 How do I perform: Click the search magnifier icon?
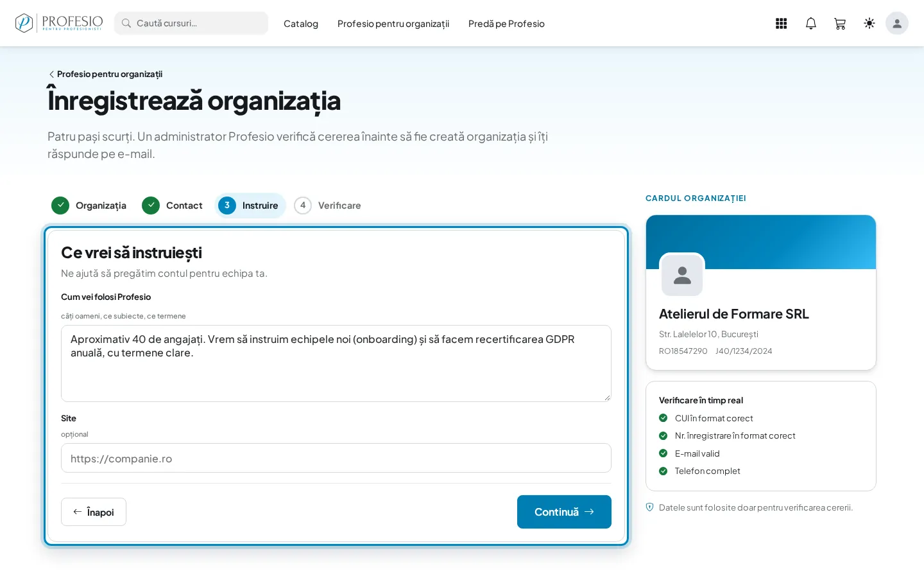point(126,23)
